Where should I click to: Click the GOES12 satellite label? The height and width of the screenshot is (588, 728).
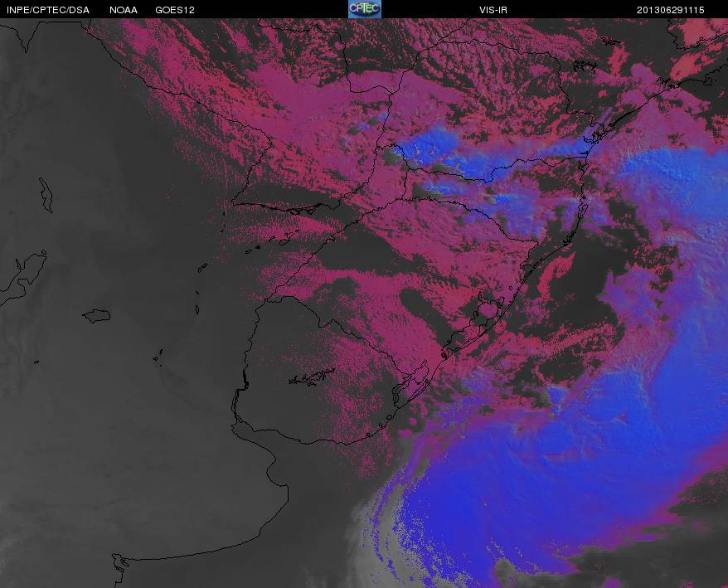tap(175, 10)
